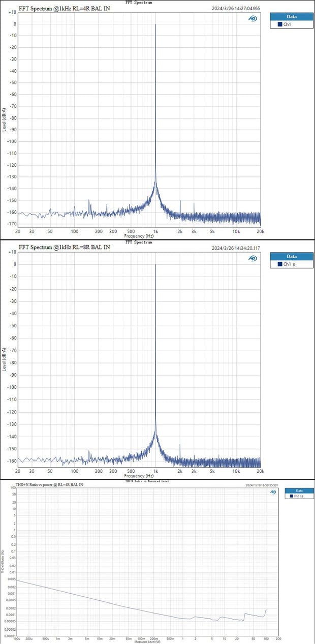
Task: Select the 'THD+N Ratio vs power' graph title
Action: 49,485
